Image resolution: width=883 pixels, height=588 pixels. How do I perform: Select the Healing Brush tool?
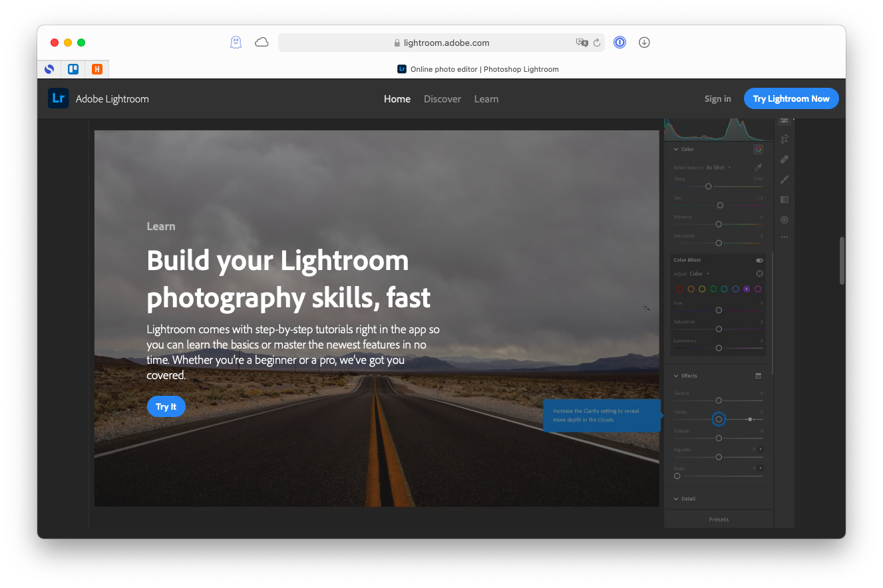coord(784,159)
